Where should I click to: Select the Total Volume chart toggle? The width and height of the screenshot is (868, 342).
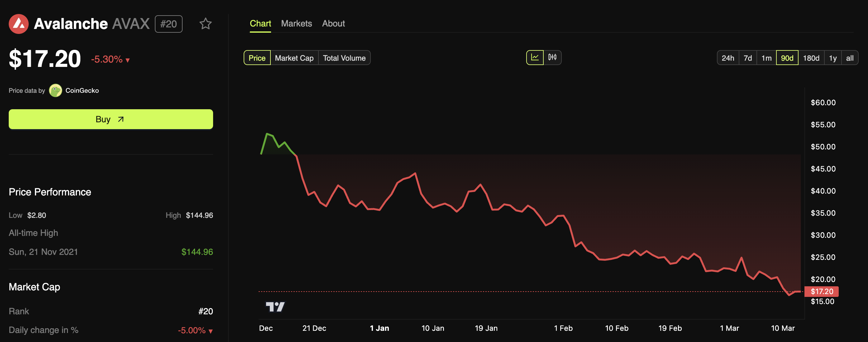pyautogui.click(x=344, y=58)
